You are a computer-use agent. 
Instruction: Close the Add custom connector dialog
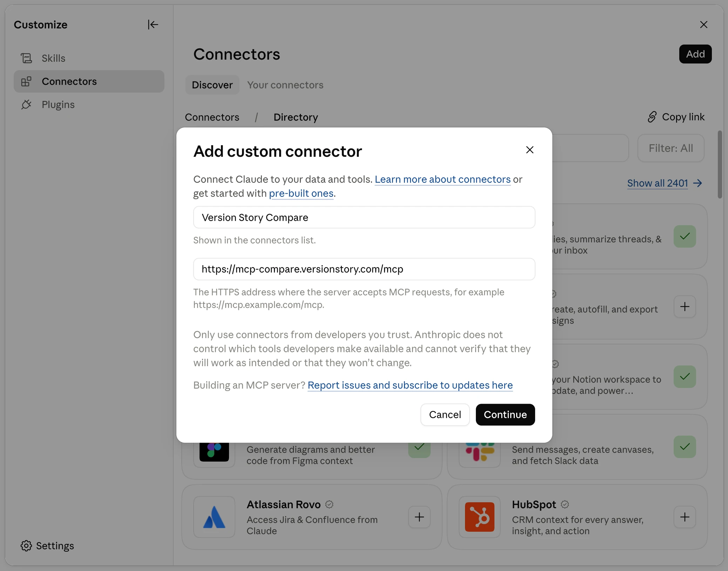[x=530, y=150]
